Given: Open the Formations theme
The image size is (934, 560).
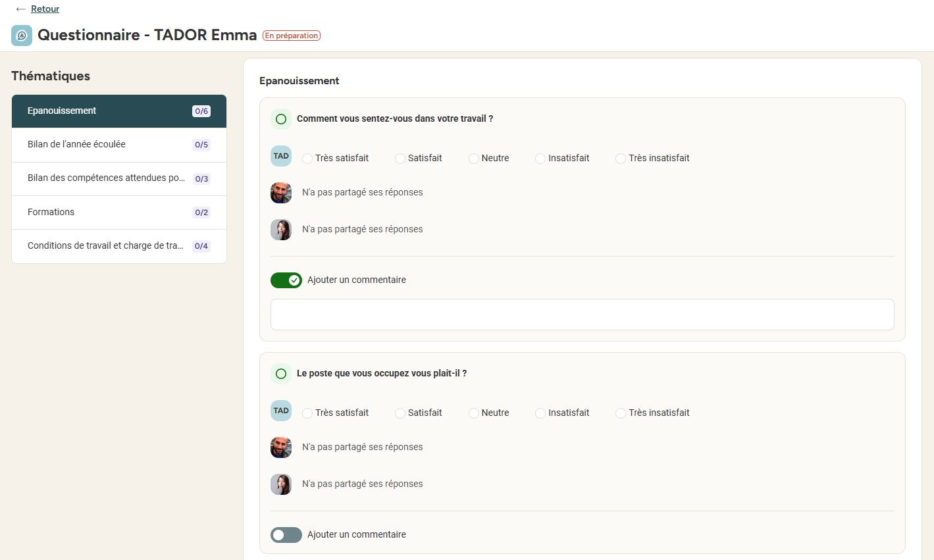Looking at the screenshot, I should pos(119,213).
